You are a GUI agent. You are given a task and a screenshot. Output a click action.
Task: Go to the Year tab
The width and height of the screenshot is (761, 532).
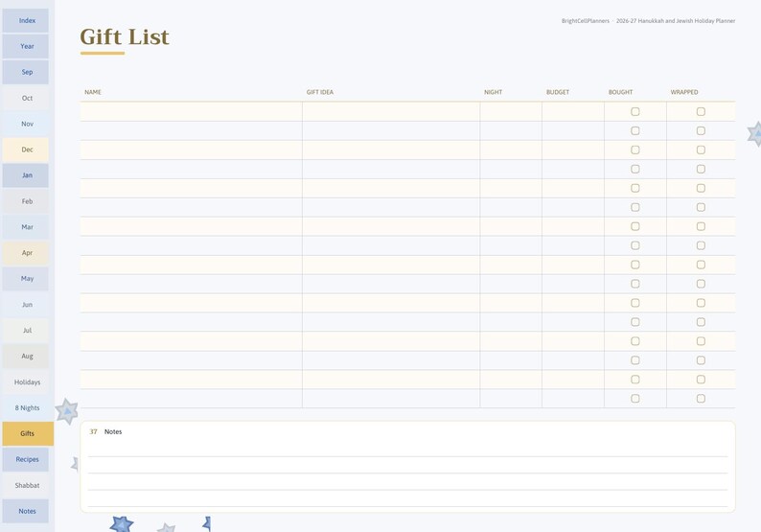(26, 46)
